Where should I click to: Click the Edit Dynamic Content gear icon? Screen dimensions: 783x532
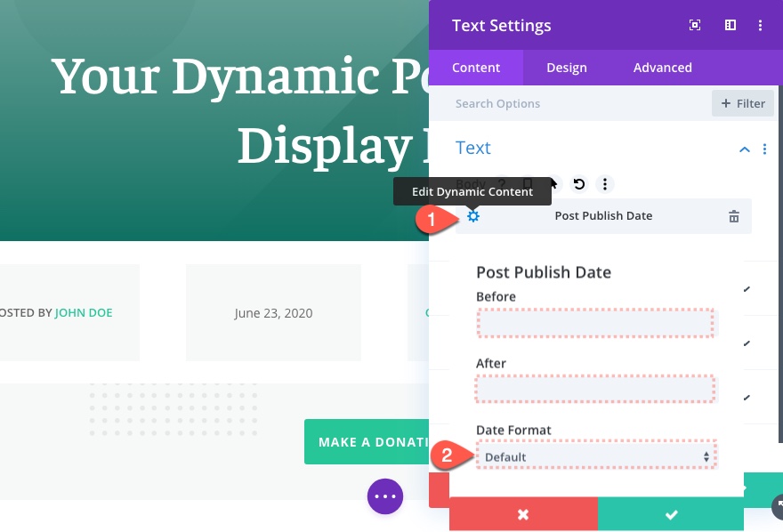pyautogui.click(x=473, y=216)
